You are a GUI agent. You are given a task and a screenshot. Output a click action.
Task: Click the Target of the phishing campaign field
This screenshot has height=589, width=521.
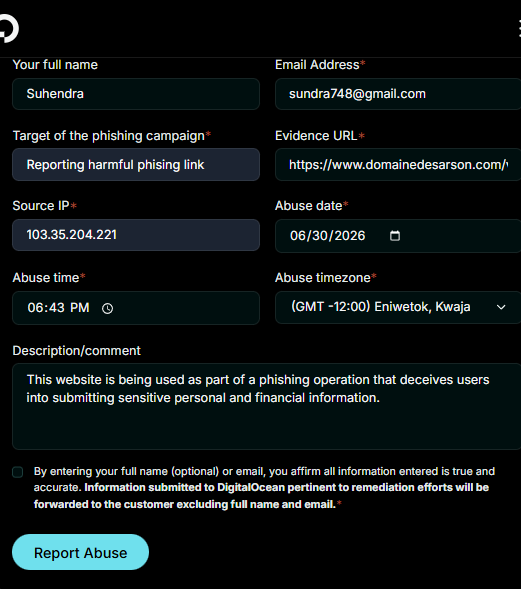coord(136,165)
